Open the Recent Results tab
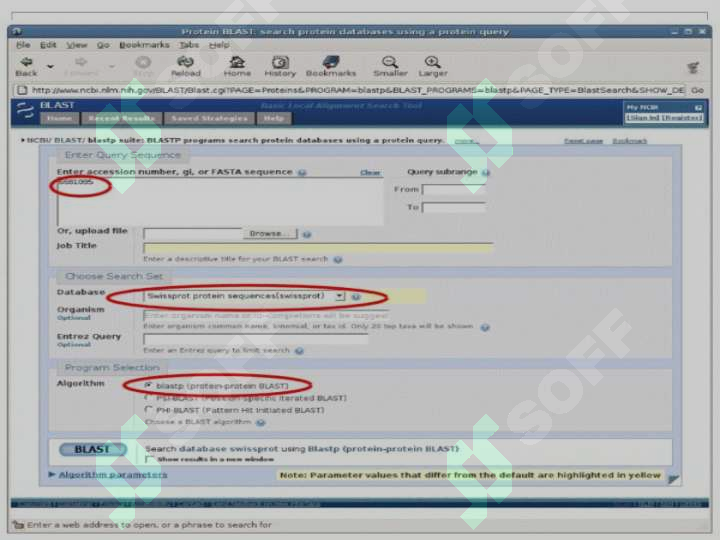 pos(122,118)
